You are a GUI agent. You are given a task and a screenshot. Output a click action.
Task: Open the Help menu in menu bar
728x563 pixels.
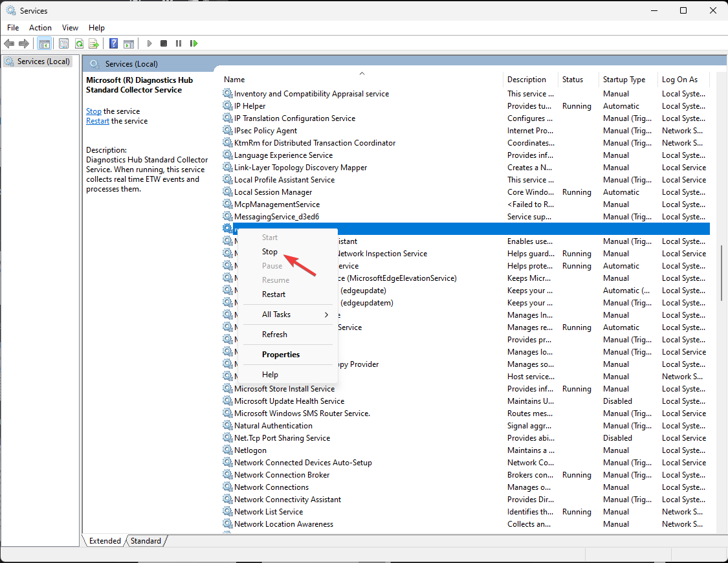pos(96,28)
